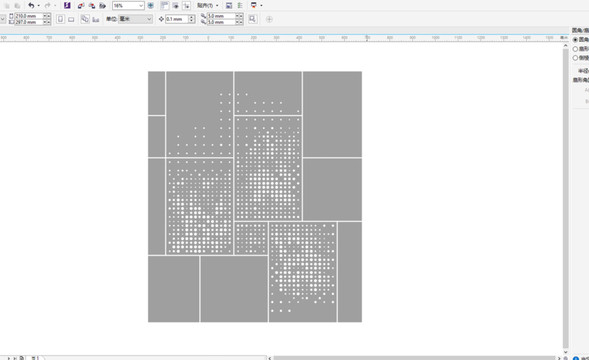Open the 单位 units dropdown

click(x=135, y=19)
